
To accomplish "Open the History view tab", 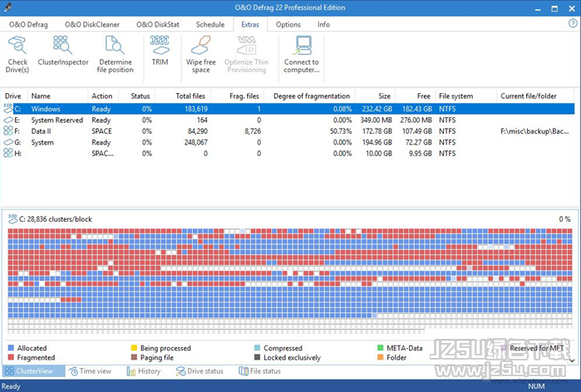I will pyautogui.click(x=144, y=371).
